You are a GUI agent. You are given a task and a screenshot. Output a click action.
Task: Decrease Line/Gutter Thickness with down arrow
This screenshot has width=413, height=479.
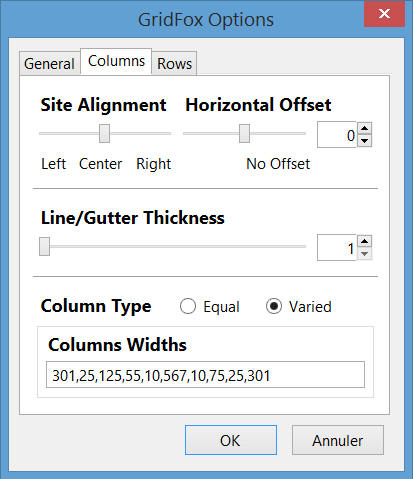[365, 254]
